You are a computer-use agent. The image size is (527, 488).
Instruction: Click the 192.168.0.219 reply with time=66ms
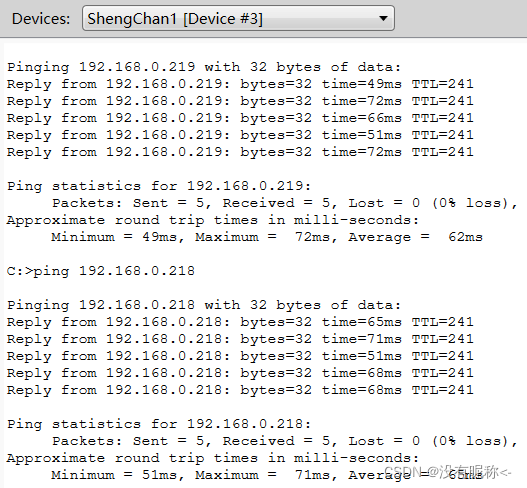(x=240, y=118)
